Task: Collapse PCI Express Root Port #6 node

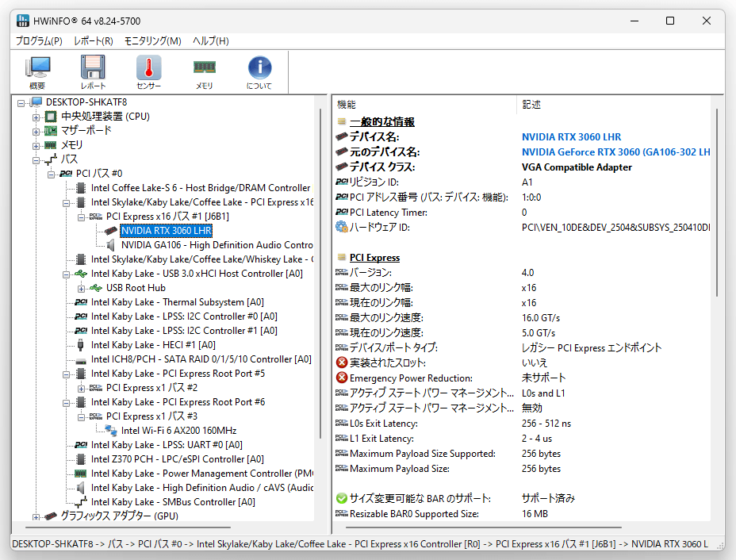Action: (x=66, y=403)
